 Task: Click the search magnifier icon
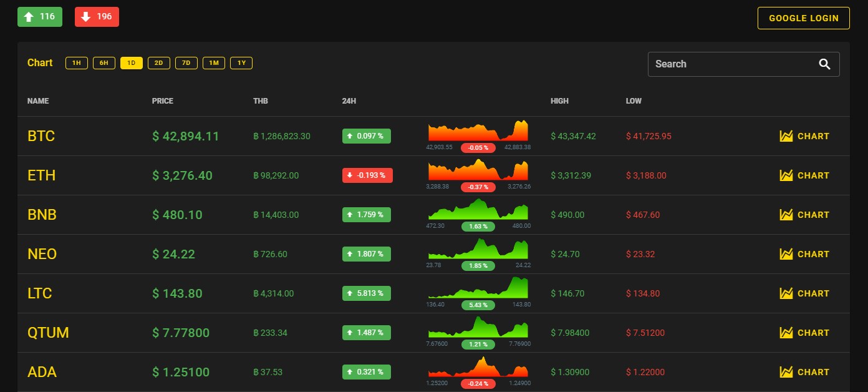[x=824, y=64]
